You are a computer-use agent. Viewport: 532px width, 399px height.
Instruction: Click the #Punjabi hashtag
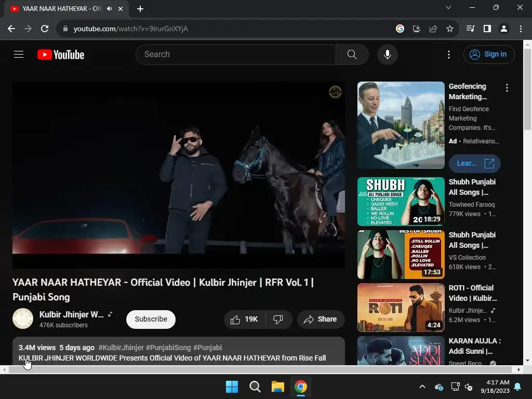tap(207, 348)
